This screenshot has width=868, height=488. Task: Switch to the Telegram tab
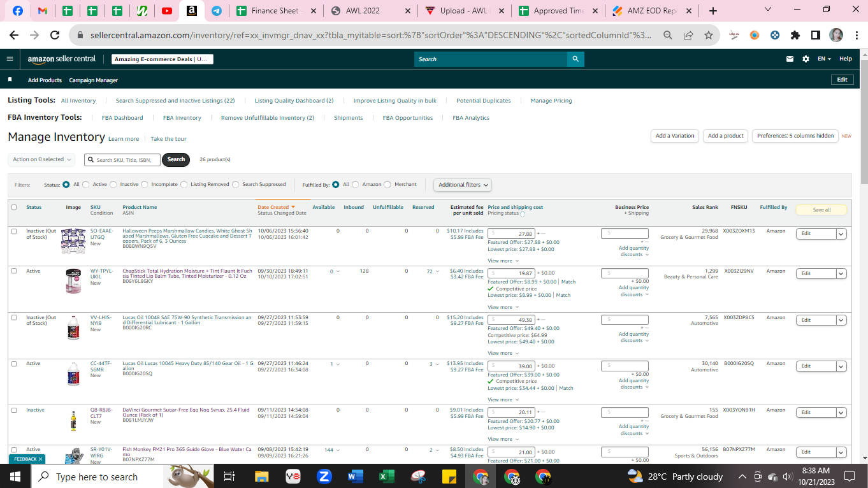pyautogui.click(x=217, y=11)
